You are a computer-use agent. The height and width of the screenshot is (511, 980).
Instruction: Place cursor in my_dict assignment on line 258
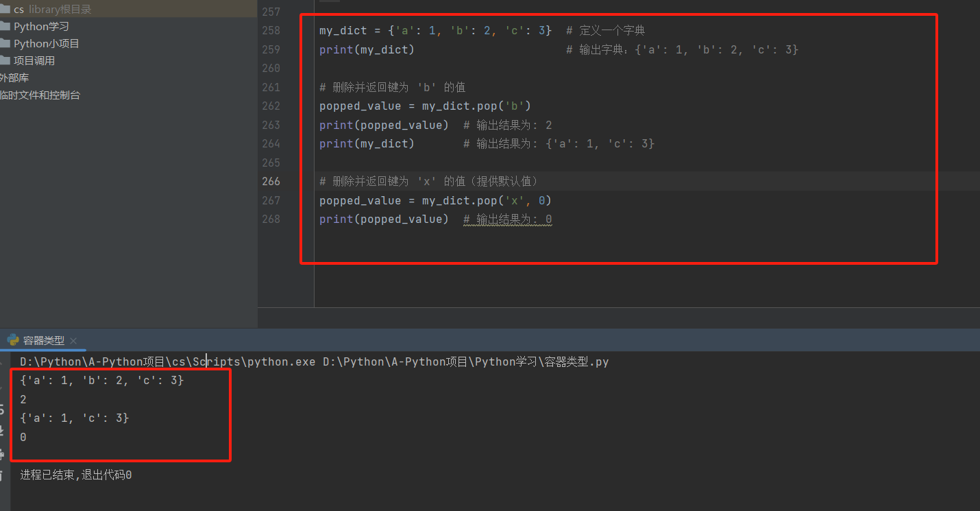click(x=436, y=30)
